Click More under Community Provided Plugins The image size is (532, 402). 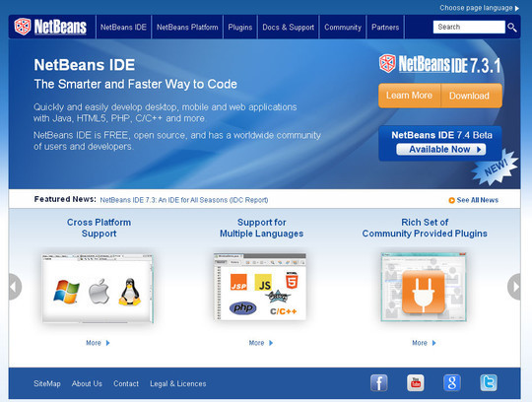(x=420, y=343)
